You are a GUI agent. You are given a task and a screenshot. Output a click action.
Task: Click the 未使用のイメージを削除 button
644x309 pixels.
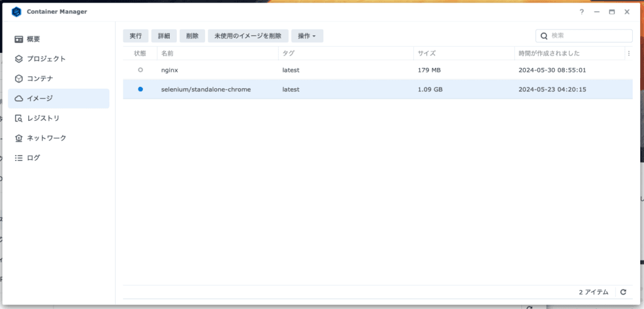pyautogui.click(x=248, y=36)
